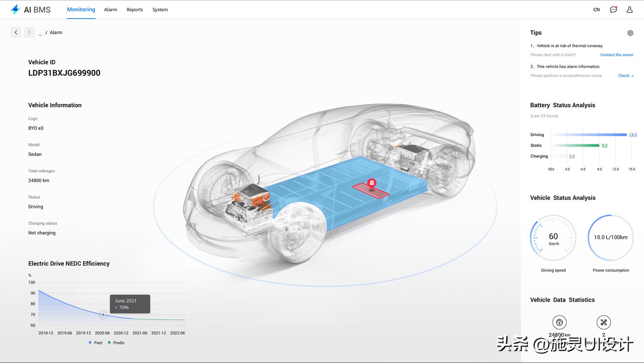This screenshot has height=363, width=644.
Task: Click the forward chevron beside back arrow
Action: (x=29, y=32)
